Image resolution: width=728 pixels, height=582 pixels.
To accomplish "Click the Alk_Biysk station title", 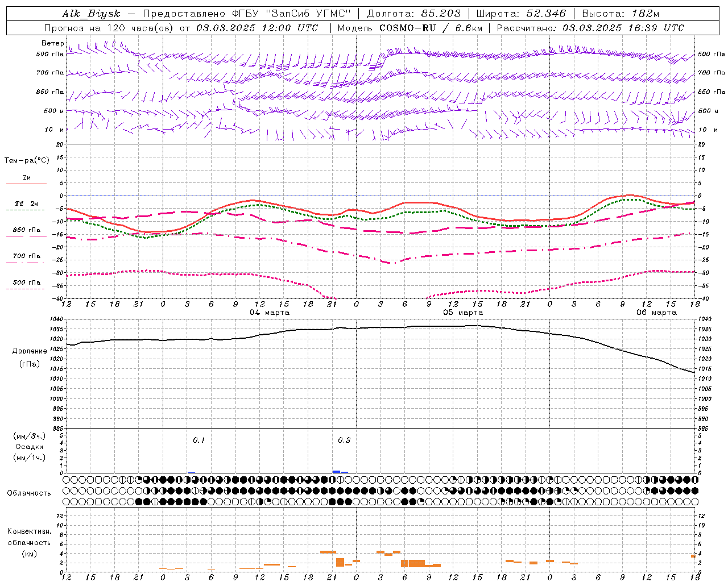I will pyautogui.click(x=92, y=14).
